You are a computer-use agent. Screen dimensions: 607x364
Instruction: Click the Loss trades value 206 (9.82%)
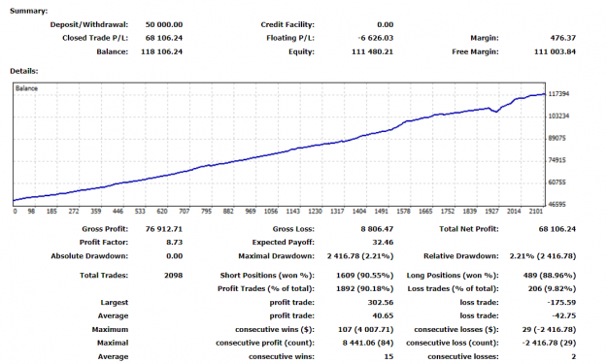pos(552,289)
